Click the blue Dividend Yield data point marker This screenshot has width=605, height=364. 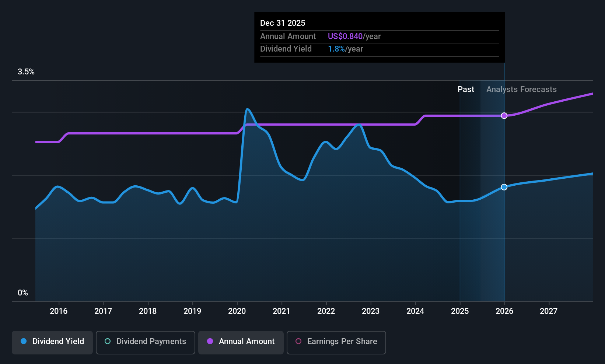[x=504, y=187]
